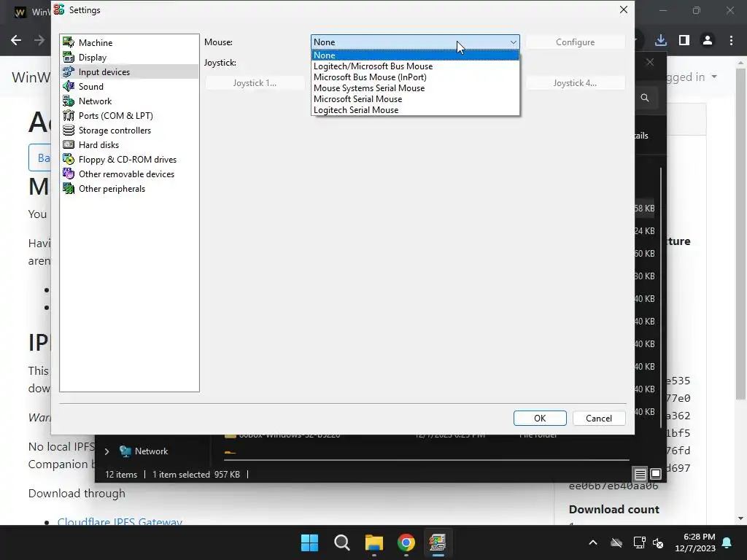The image size is (747, 560).
Task: Click the Download count heading
Action: pyautogui.click(x=614, y=509)
